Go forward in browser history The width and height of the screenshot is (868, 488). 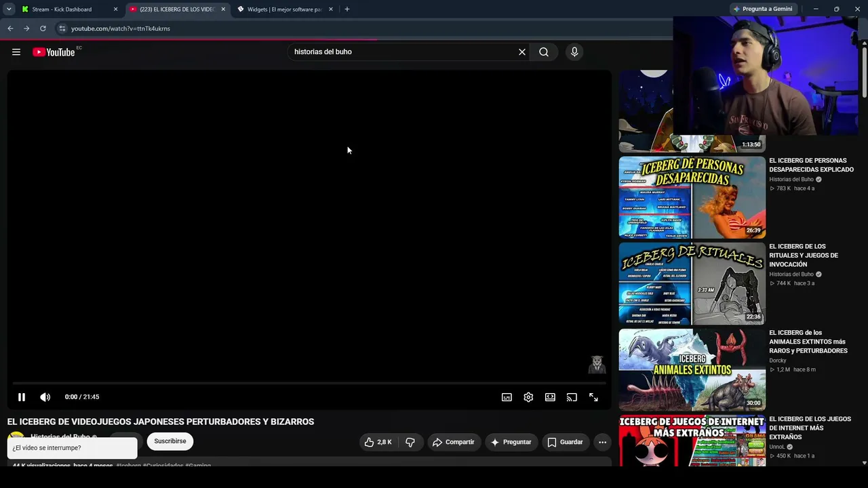coord(26,28)
